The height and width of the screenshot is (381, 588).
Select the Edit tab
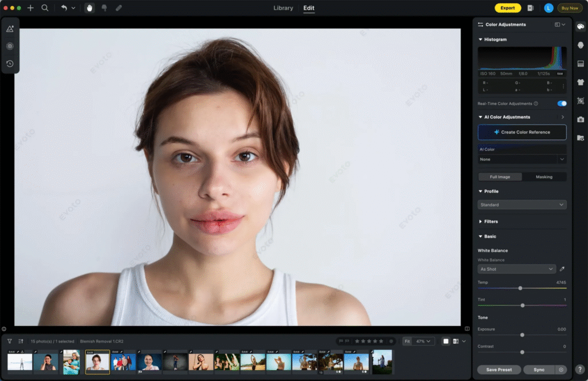click(309, 8)
